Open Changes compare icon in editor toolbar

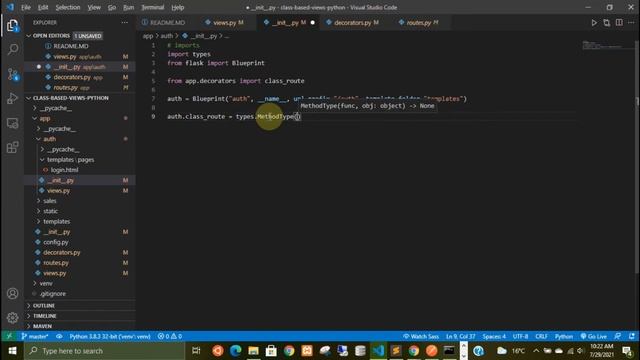coord(607,23)
